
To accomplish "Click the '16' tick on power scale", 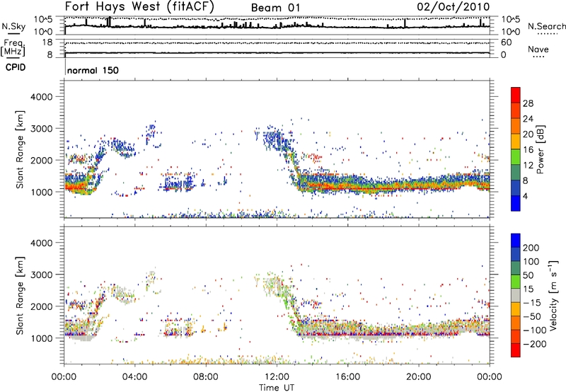I will [528, 150].
